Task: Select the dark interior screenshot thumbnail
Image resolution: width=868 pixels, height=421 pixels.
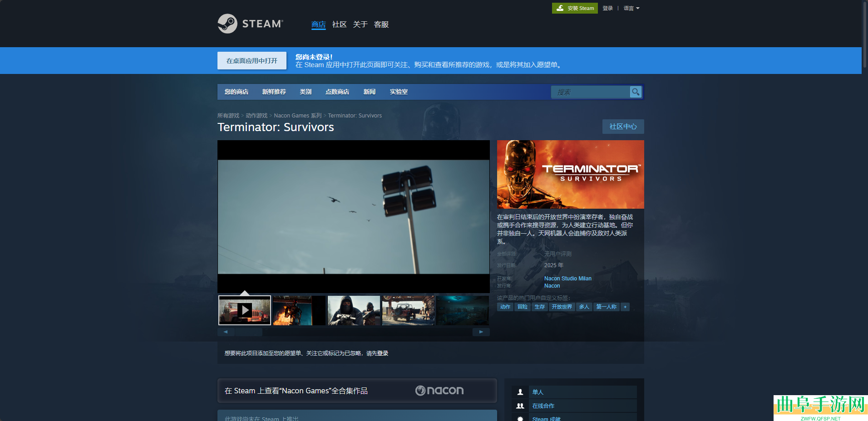Action: pos(463,310)
